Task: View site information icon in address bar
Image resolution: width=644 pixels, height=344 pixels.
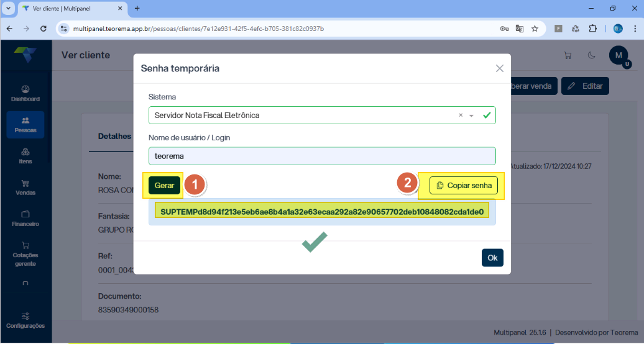Action: tap(63, 29)
